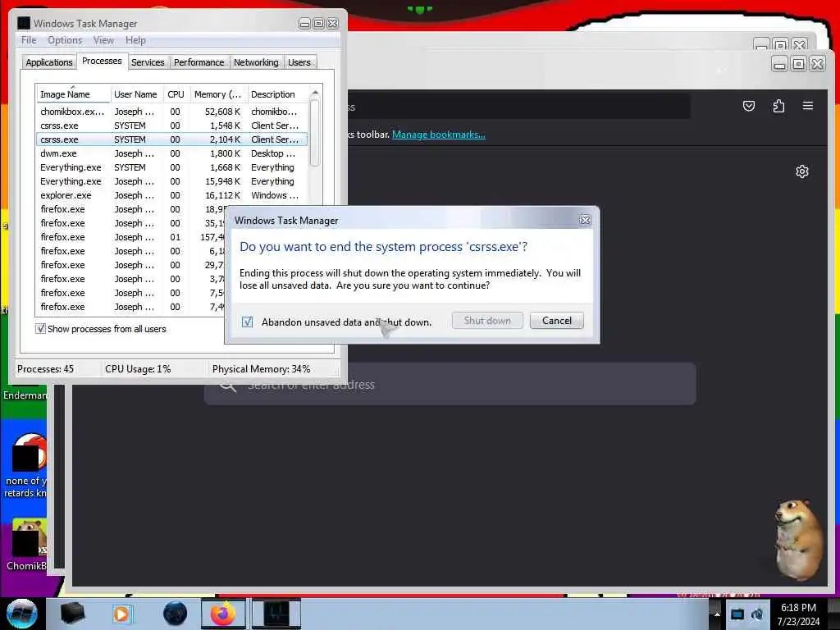Switch to the Services tab
Image resolution: width=840 pixels, height=630 pixels.
point(148,62)
